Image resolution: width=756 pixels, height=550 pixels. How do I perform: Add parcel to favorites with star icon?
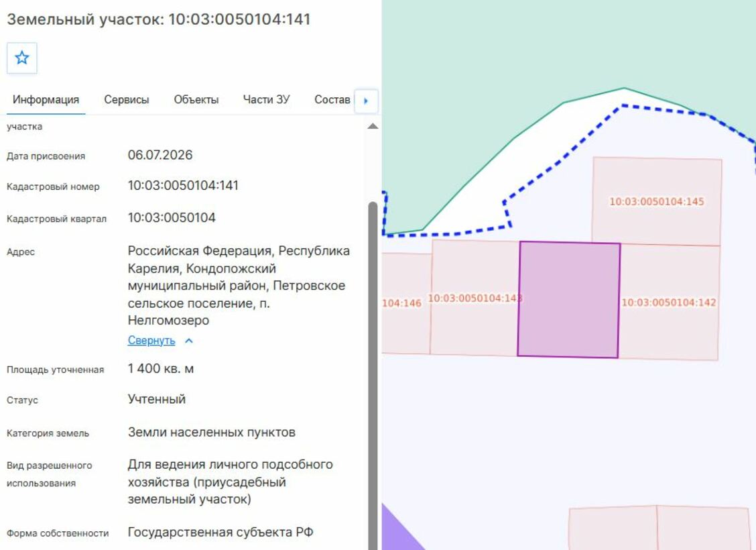tap(21, 58)
